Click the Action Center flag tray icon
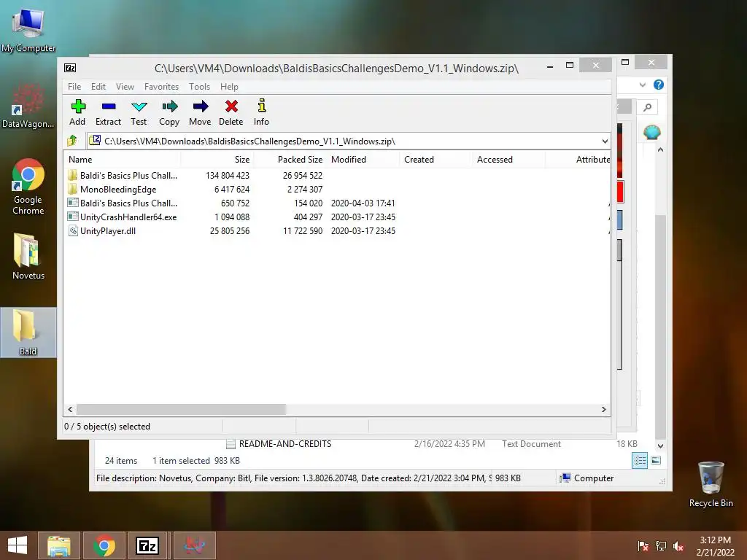Image resolution: width=747 pixels, height=560 pixels. pyautogui.click(x=643, y=545)
